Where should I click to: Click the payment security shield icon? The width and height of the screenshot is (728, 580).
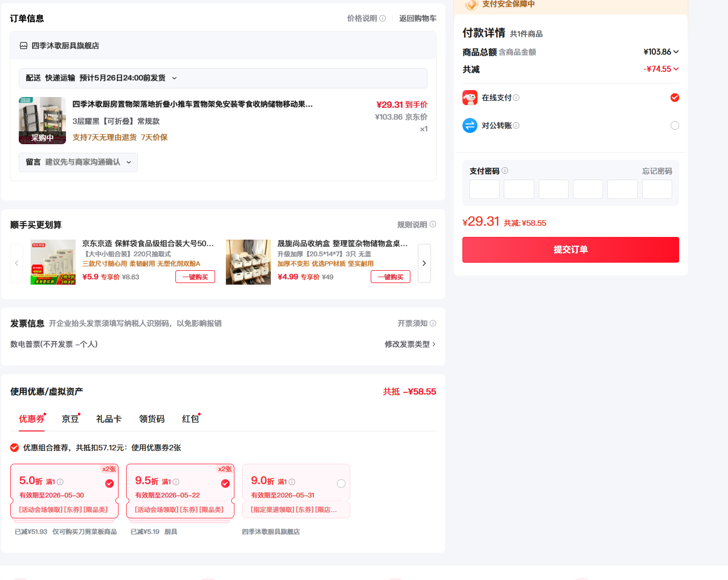point(472,5)
